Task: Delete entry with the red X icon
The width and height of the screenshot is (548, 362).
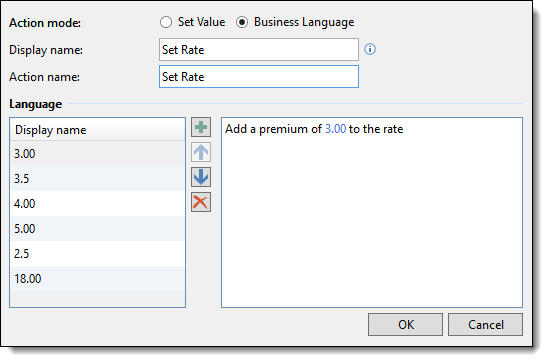Action: point(201,202)
